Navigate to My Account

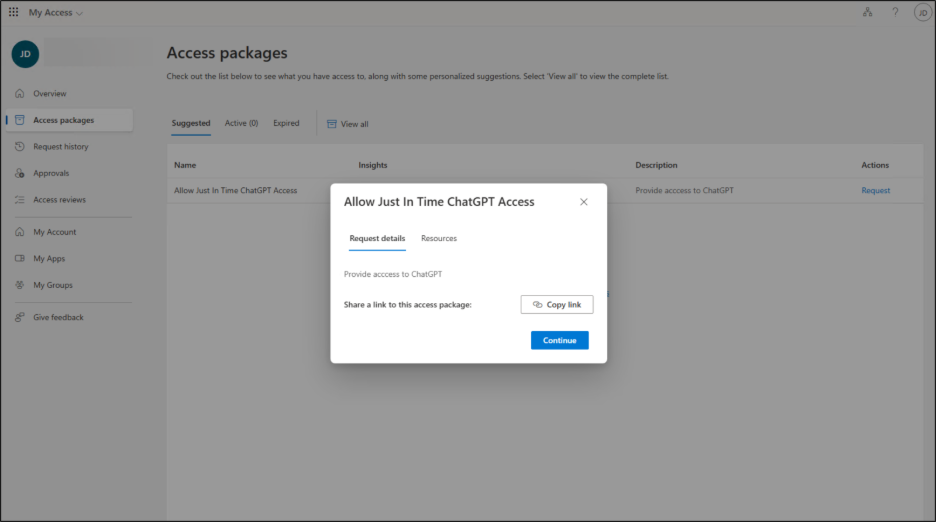pos(54,232)
